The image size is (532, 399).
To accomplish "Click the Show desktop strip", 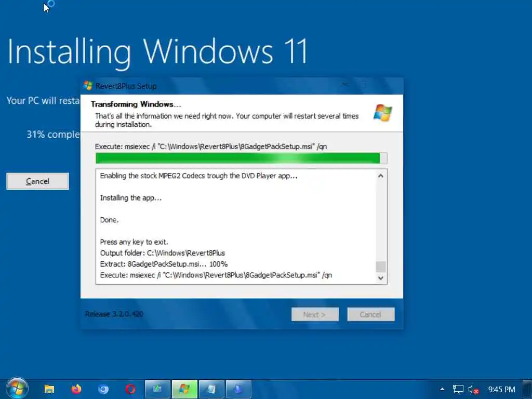I will click(527, 389).
